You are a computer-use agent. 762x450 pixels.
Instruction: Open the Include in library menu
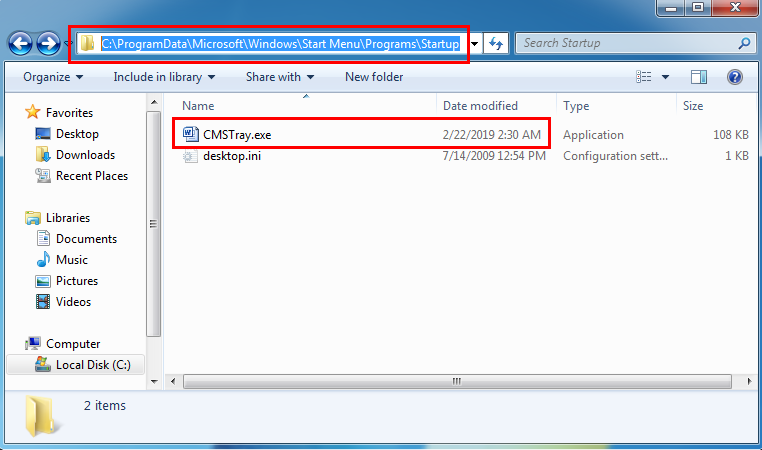[x=164, y=77]
